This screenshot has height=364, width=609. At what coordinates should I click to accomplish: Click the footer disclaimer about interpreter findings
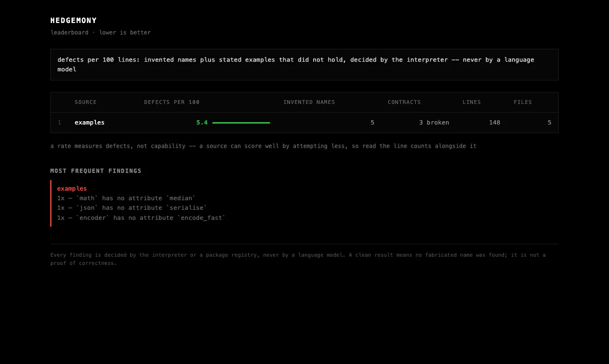pos(298,259)
